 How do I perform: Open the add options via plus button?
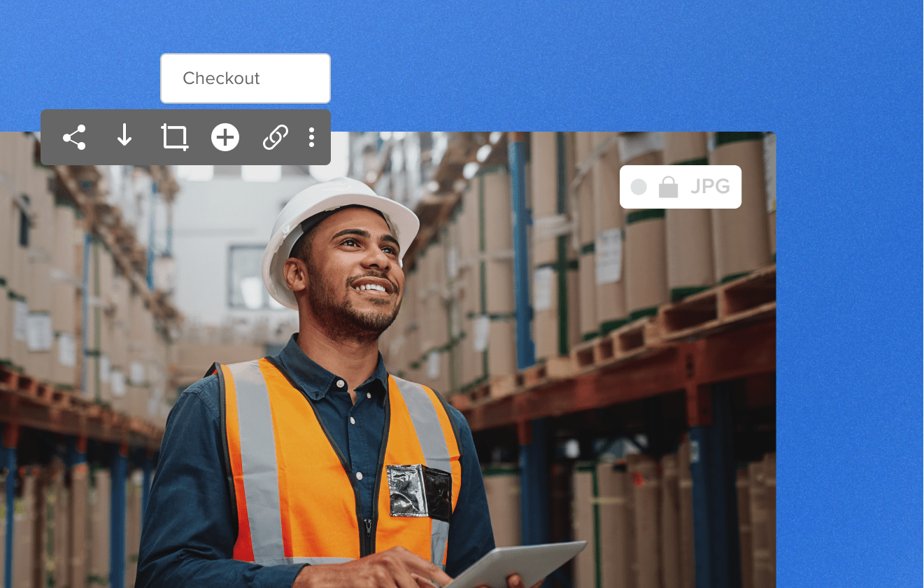[225, 137]
